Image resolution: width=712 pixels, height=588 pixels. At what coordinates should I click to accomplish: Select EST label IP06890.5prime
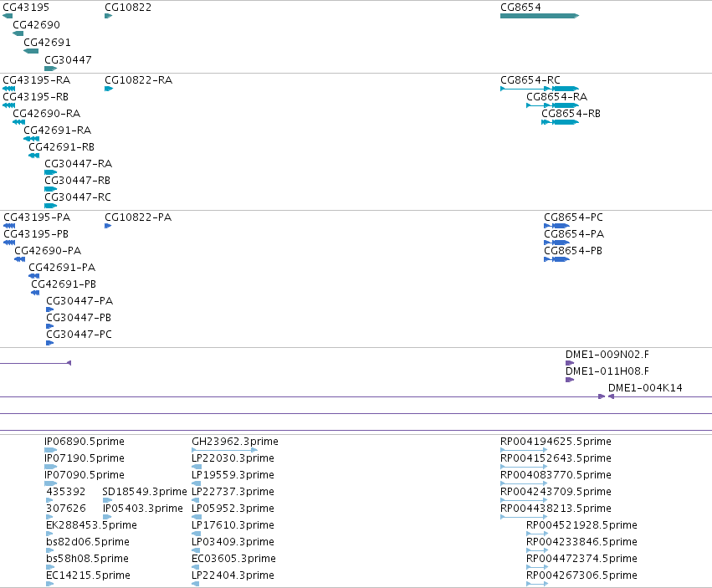85,442
